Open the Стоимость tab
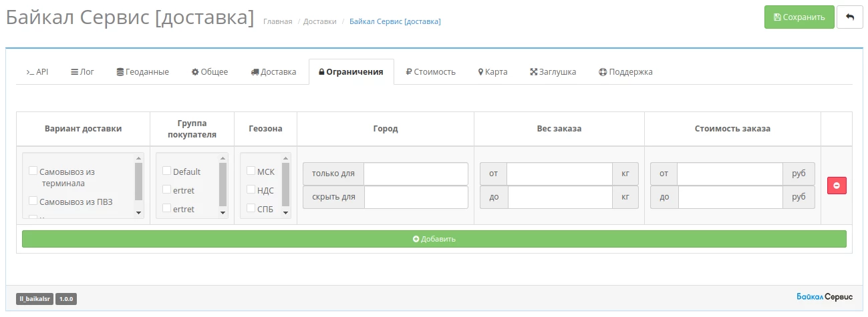The width and height of the screenshot is (868, 317). [x=430, y=71]
